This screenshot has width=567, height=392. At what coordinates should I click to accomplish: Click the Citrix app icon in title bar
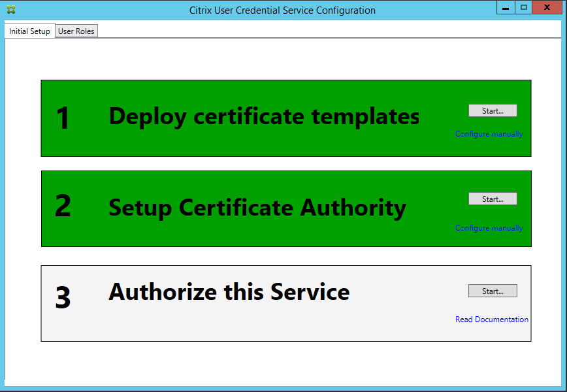(11, 10)
